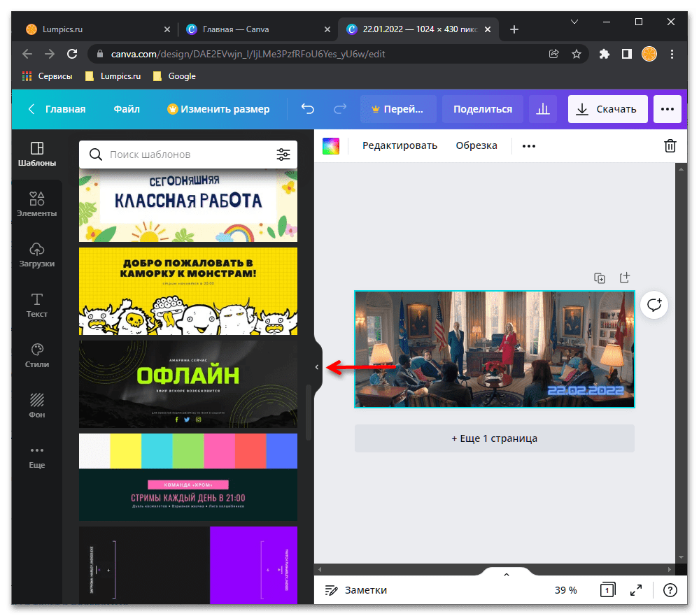Click in the Поиск шаблонов search field
The width and height of the screenshot is (699, 616).
pos(188,155)
